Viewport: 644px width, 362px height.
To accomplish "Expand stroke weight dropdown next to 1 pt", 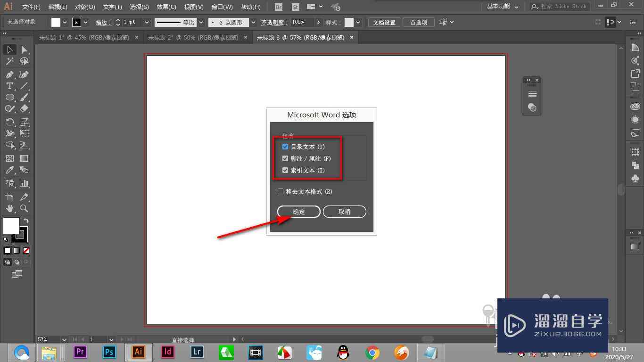I will pyautogui.click(x=147, y=22).
